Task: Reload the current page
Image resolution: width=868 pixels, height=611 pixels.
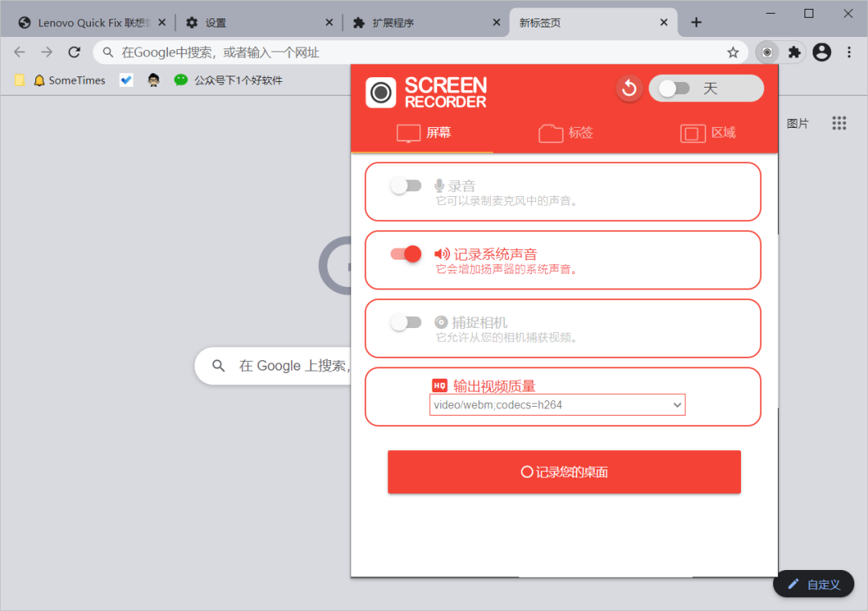Action: [x=74, y=52]
